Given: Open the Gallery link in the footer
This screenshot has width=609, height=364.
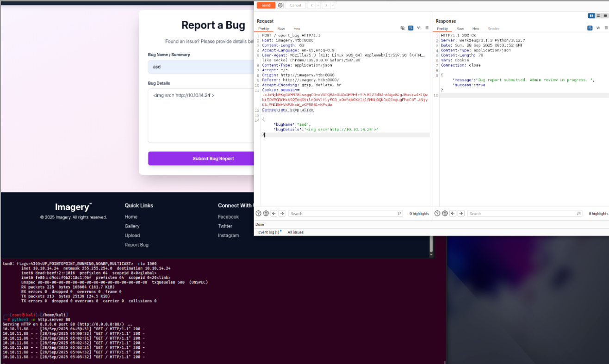Looking at the screenshot, I should (x=132, y=226).
